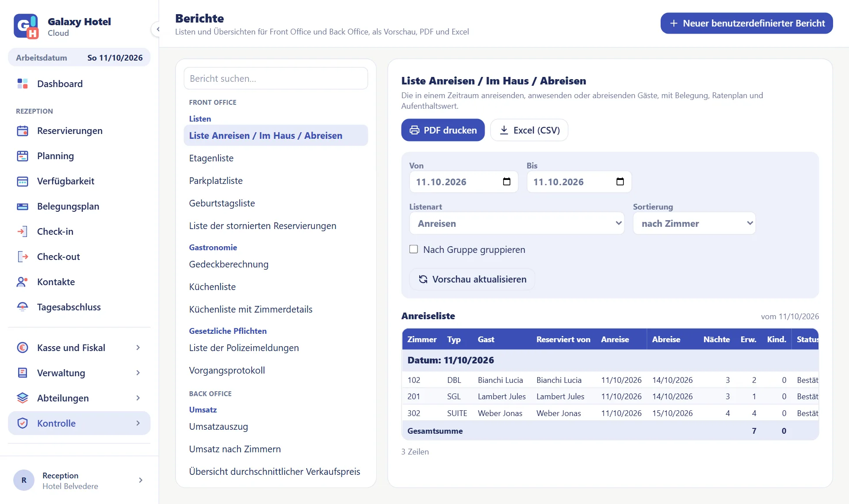Open the Bis date calendar picker icon
The height and width of the screenshot is (504, 849).
tap(620, 182)
